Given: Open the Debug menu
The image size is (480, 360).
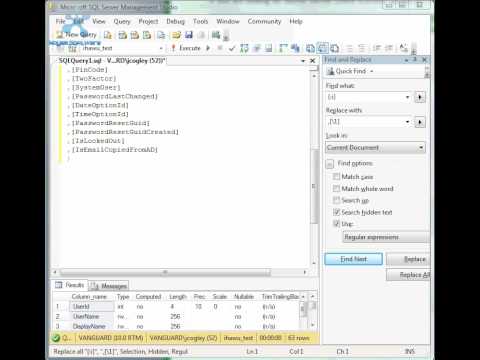Looking at the screenshot, I should 175,21.
